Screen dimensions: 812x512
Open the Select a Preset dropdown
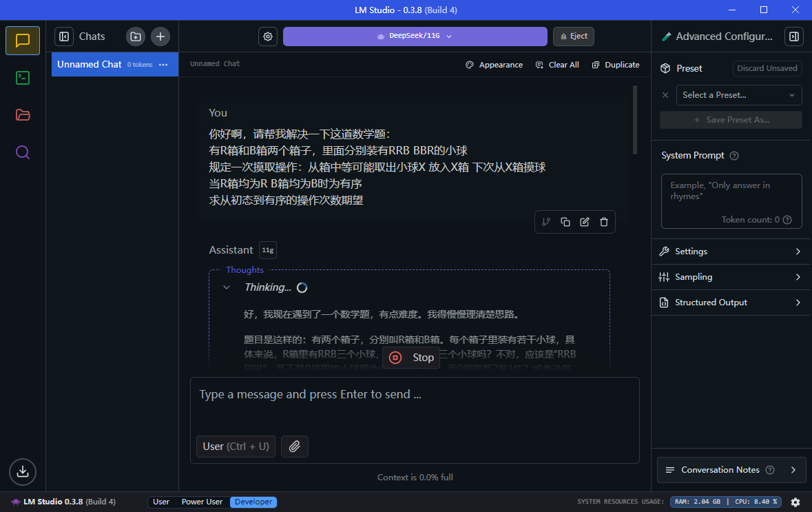(x=739, y=95)
